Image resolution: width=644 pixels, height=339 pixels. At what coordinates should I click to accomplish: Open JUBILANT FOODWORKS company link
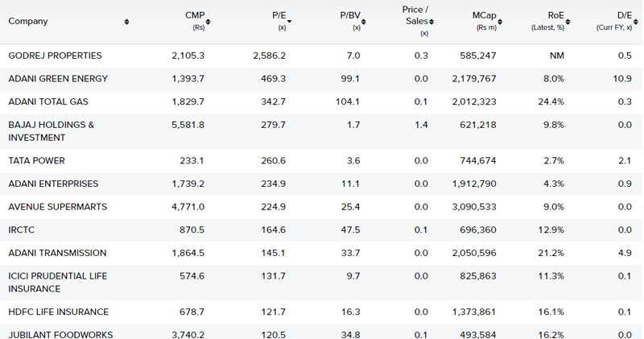[x=60, y=334]
